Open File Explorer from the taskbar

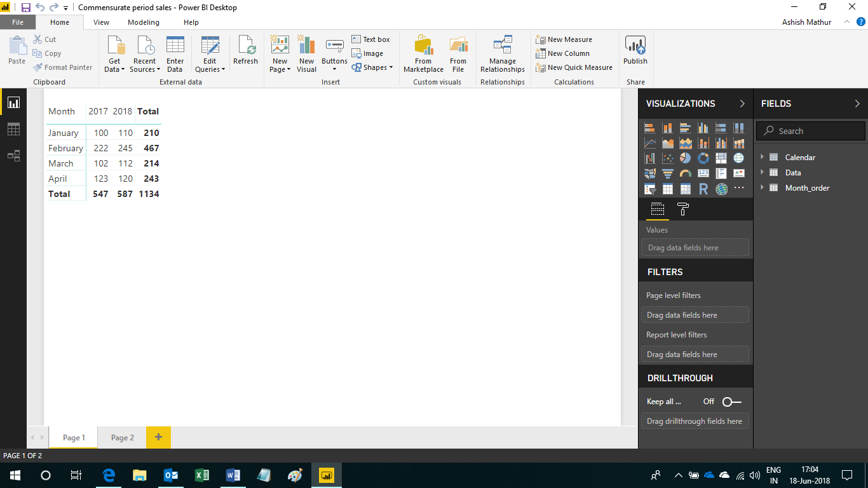click(x=139, y=475)
